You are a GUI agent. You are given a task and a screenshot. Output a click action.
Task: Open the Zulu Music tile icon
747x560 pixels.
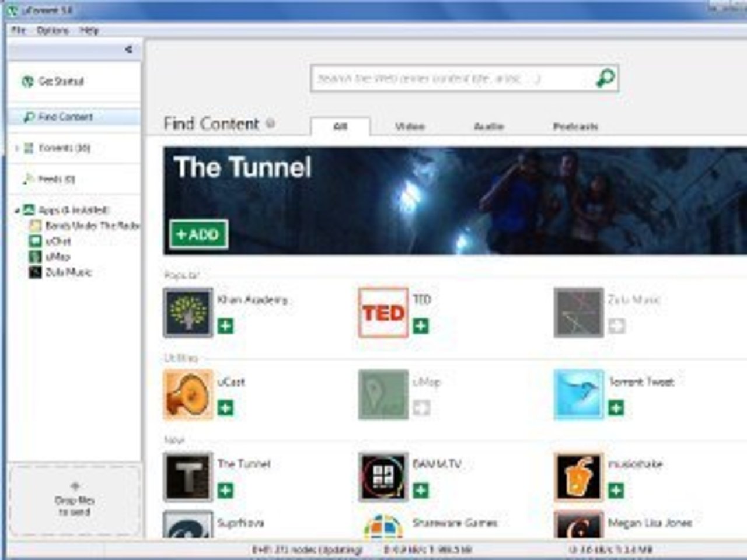[578, 313]
